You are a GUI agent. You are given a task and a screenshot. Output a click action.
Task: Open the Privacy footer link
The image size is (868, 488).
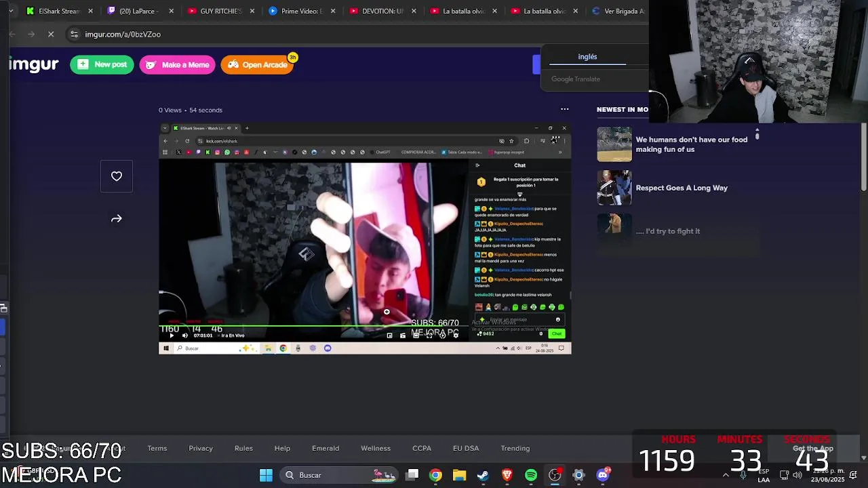pos(201,448)
